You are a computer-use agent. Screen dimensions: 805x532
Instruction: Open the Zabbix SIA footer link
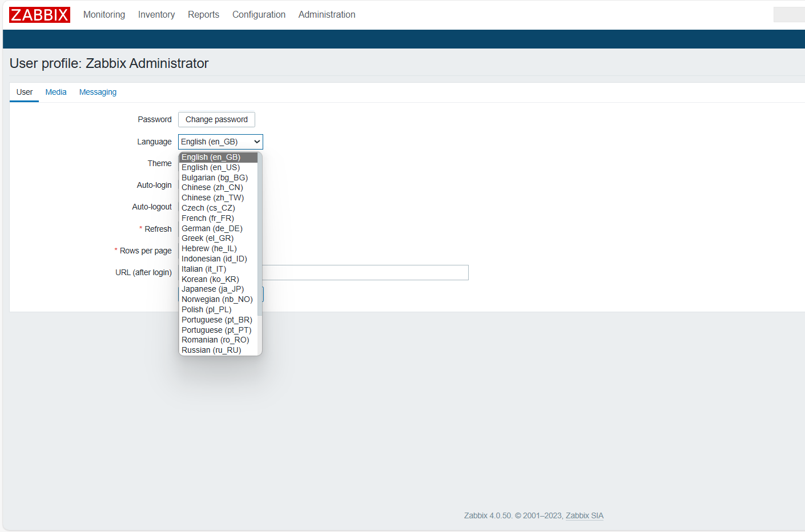click(x=585, y=515)
